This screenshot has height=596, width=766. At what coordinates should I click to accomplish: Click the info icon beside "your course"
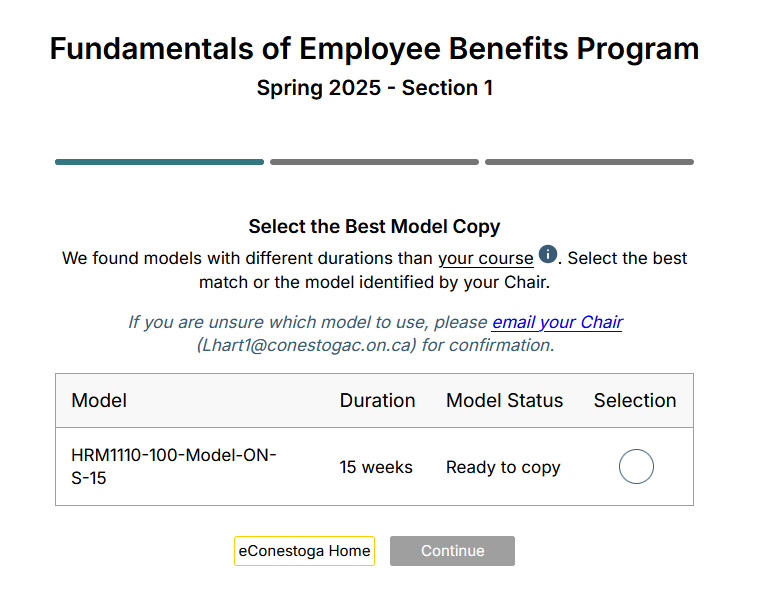pos(548,255)
